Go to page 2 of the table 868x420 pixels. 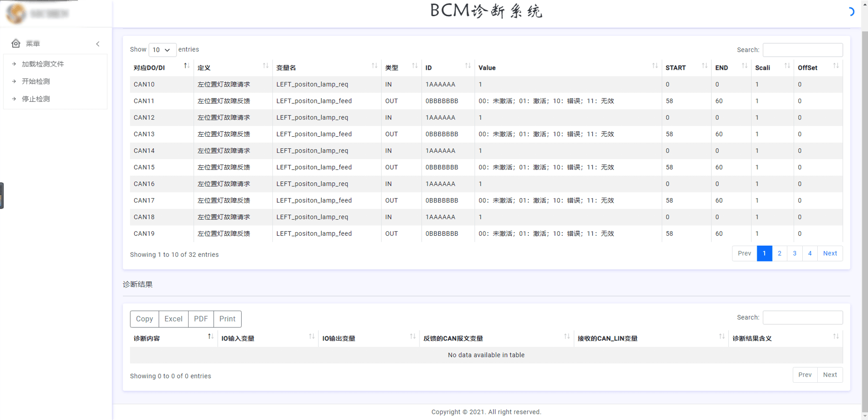click(780, 253)
